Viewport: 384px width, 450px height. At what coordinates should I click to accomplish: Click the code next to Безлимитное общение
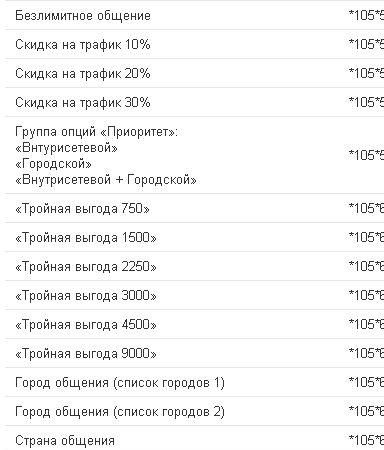[366, 16]
